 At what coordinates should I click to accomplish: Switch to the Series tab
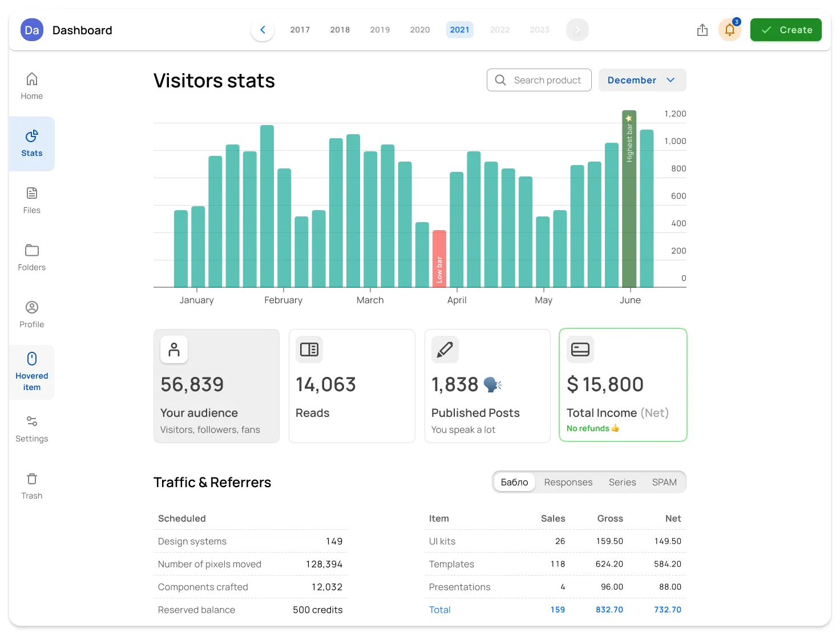click(622, 483)
